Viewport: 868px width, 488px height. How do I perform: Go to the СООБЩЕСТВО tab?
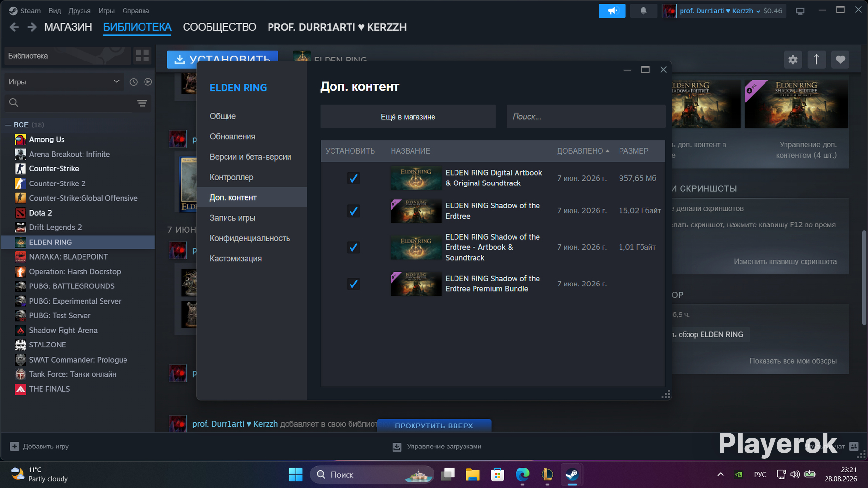[x=220, y=27]
